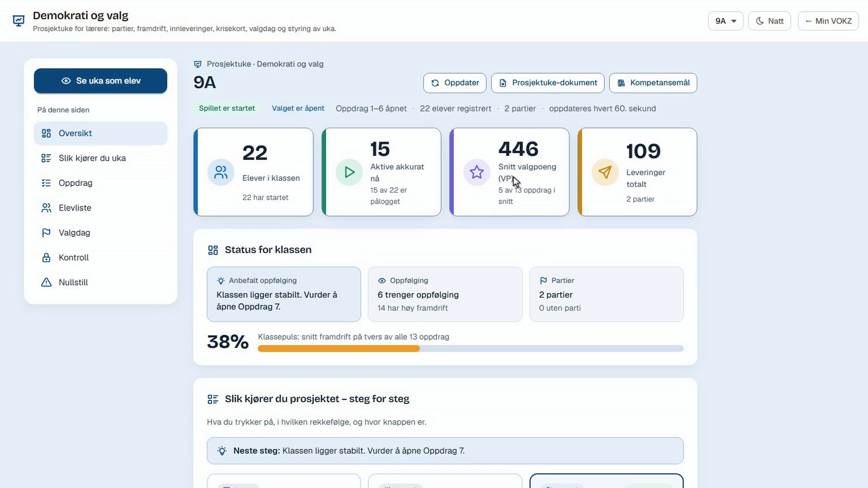Image resolution: width=868 pixels, height=488 pixels.
Task: Click the paper plane icon in Leveringer totalt card
Action: [605, 172]
